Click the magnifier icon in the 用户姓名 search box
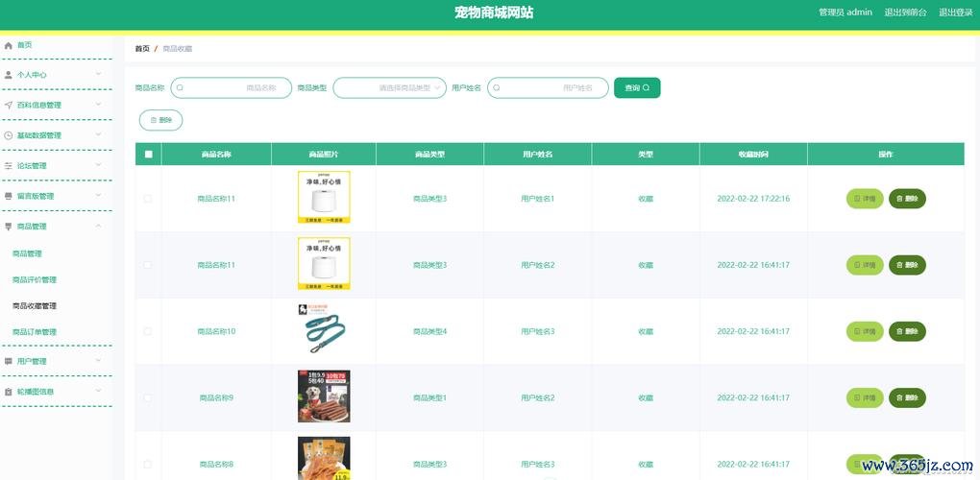This screenshot has height=480, width=980. pyautogui.click(x=497, y=88)
